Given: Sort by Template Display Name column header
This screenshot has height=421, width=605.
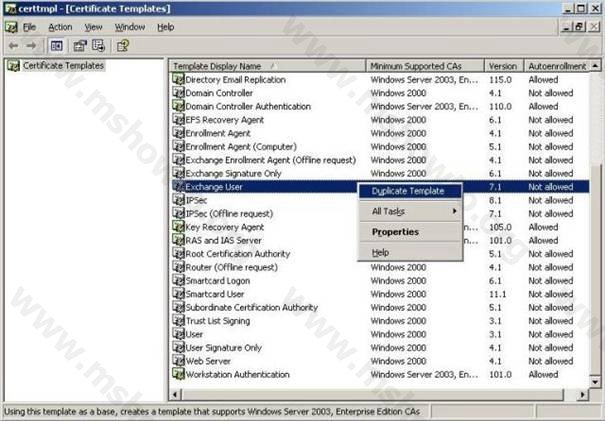Looking at the screenshot, I should click(267, 66).
